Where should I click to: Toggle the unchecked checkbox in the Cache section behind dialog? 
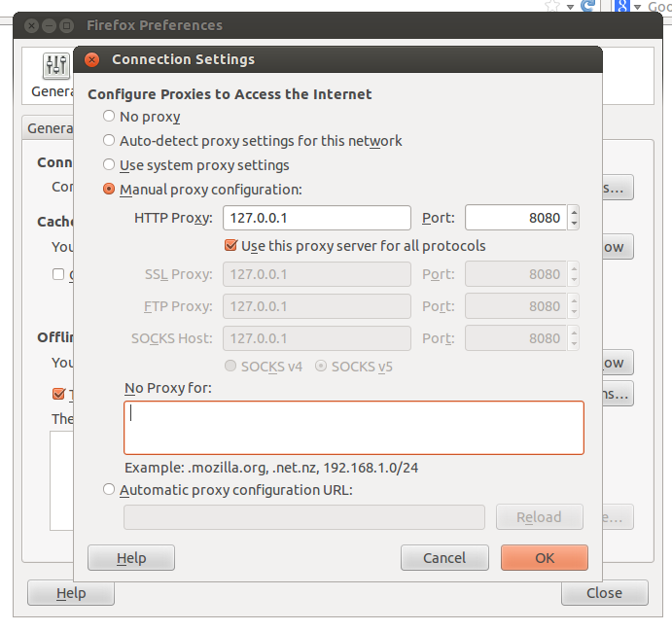tap(58, 274)
